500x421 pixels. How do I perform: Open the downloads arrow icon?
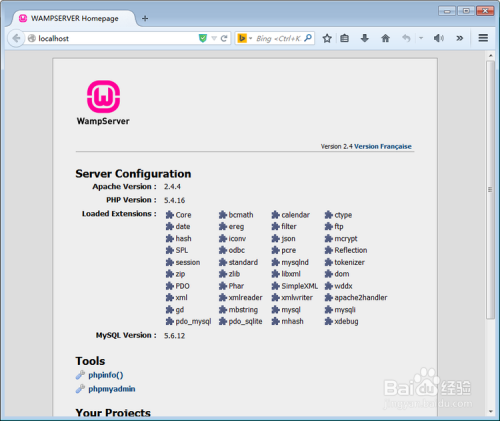coord(365,38)
